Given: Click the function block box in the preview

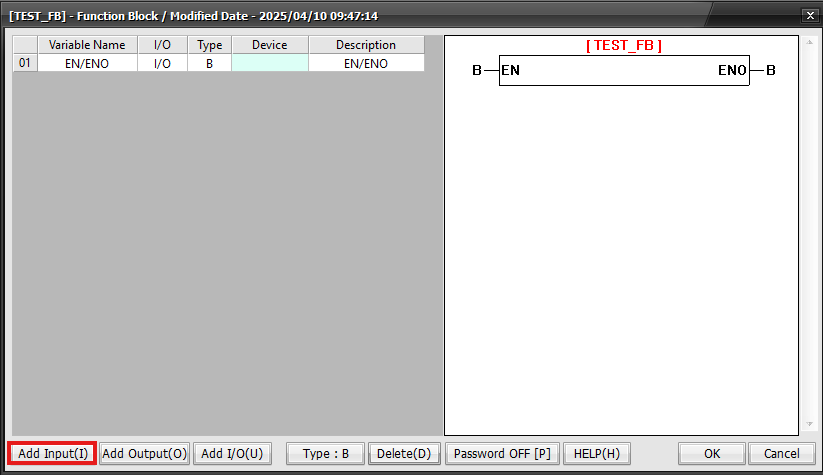Looking at the screenshot, I should click(623, 70).
